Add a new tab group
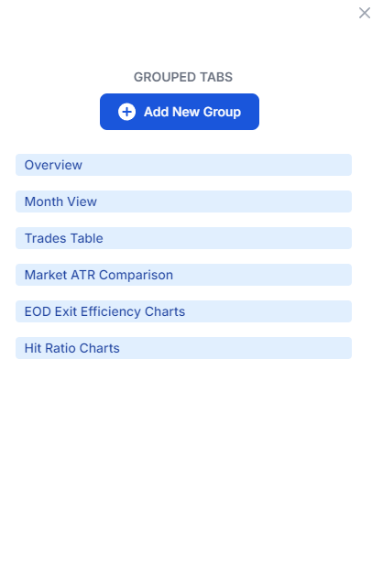The image size is (383, 588). [180, 112]
